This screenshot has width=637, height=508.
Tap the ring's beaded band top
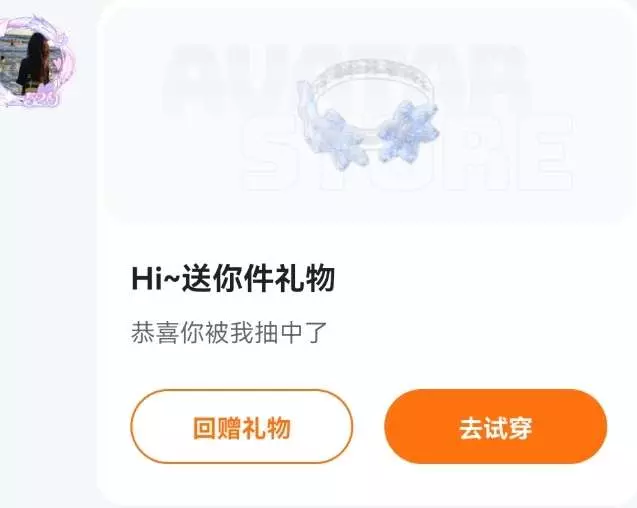click(x=372, y=70)
